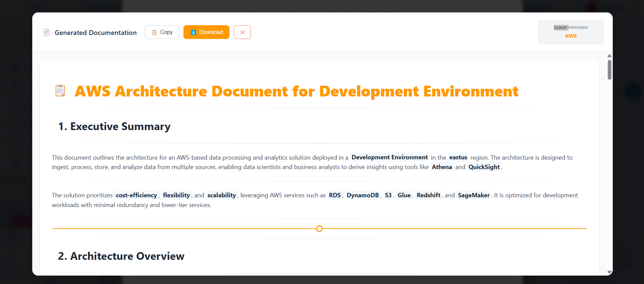Click the DynamoDB service tag
The image size is (644, 284).
362,195
